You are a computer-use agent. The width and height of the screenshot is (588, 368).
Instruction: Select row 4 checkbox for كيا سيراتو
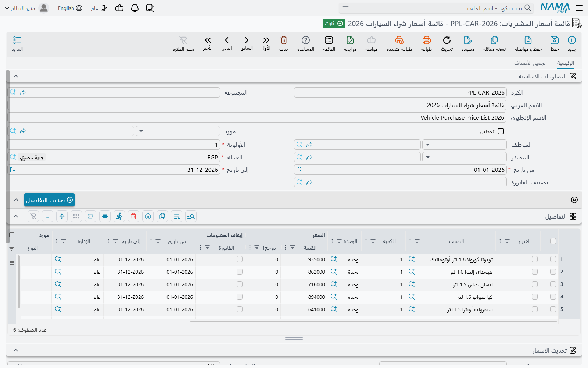pyautogui.click(x=553, y=297)
